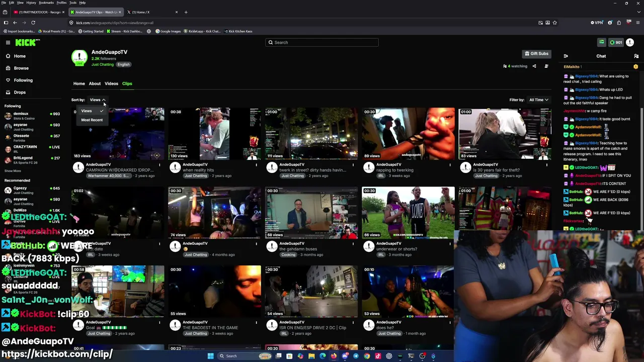Play the 'when reality hits' clip thumbnail
The image size is (644, 362).
click(x=214, y=134)
